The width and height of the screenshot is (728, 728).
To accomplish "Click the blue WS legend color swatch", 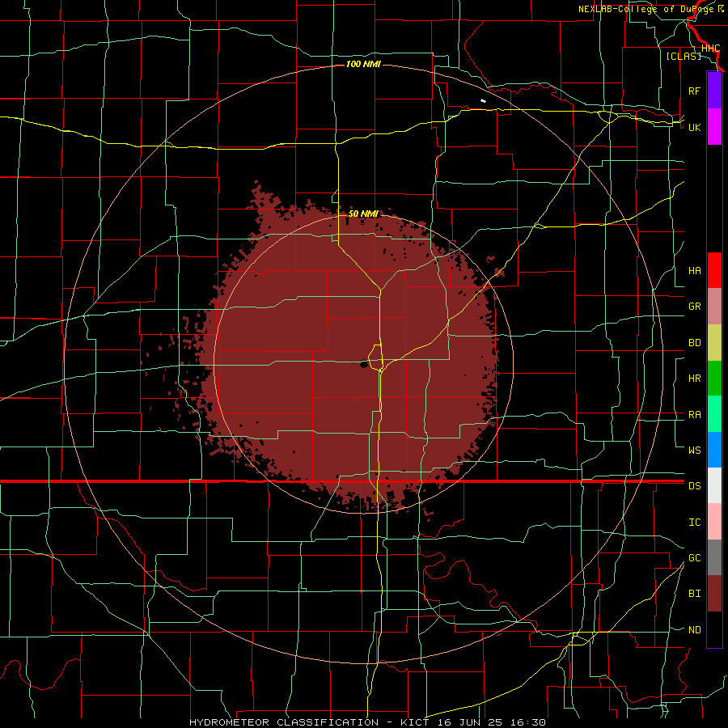I will coord(714,450).
